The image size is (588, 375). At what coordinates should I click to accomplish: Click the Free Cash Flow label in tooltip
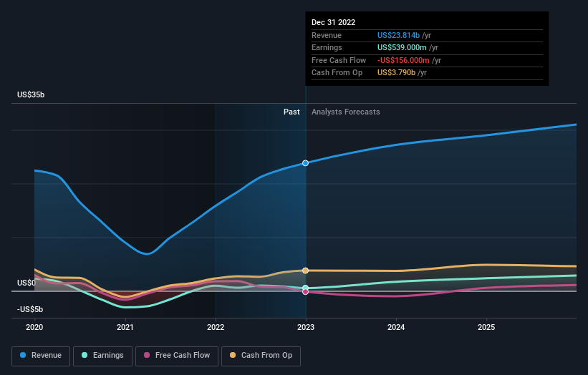(339, 60)
